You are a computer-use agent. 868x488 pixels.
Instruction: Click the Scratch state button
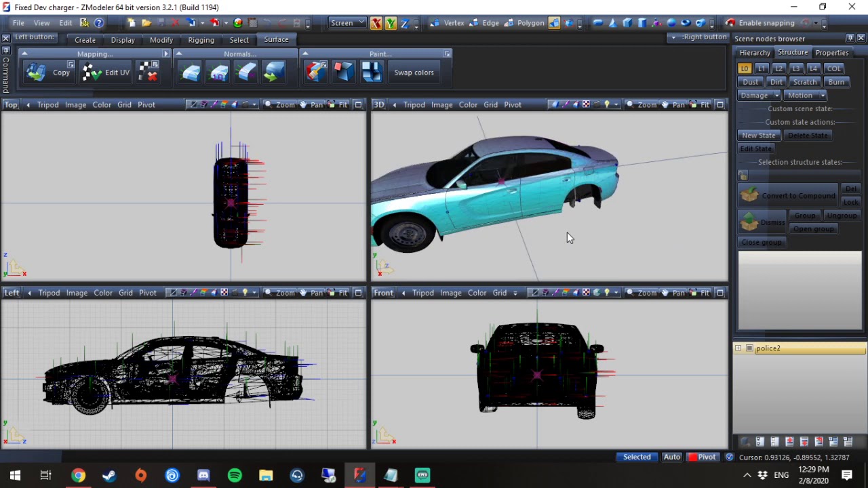[x=805, y=82]
